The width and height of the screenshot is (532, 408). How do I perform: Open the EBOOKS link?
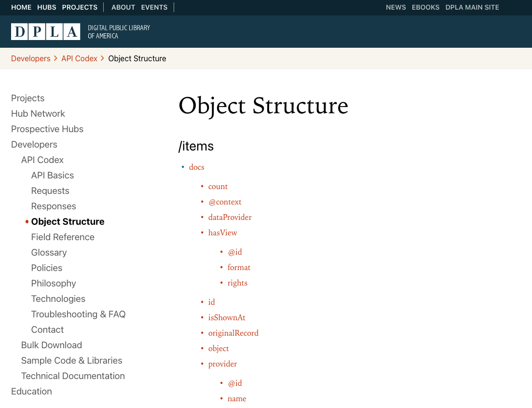tap(425, 7)
